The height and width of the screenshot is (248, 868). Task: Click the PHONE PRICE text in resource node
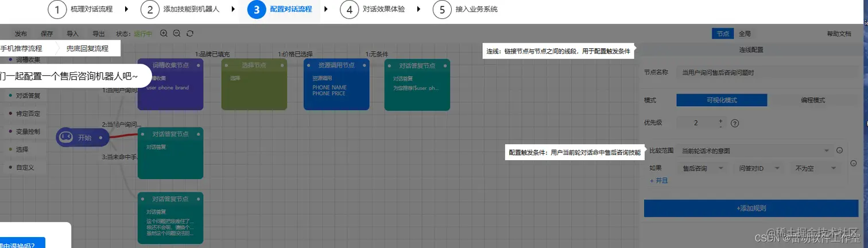click(x=330, y=94)
